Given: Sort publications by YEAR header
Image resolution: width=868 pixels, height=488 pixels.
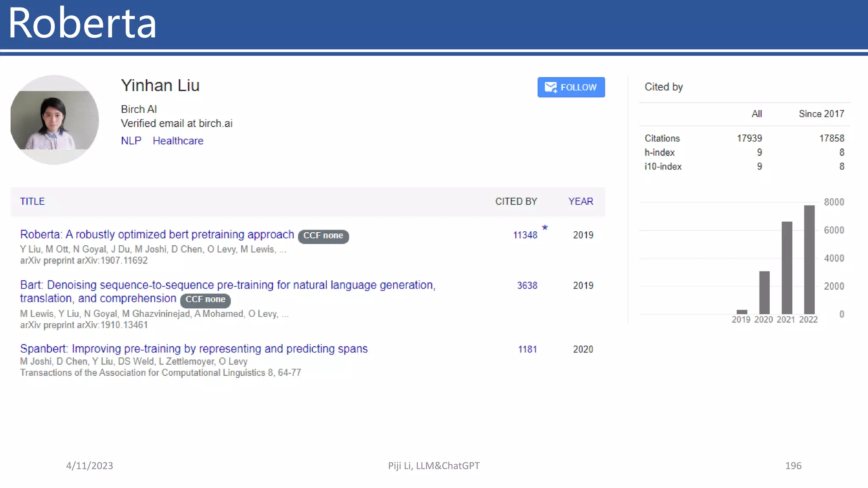Looking at the screenshot, I should [x=580, y=202].
